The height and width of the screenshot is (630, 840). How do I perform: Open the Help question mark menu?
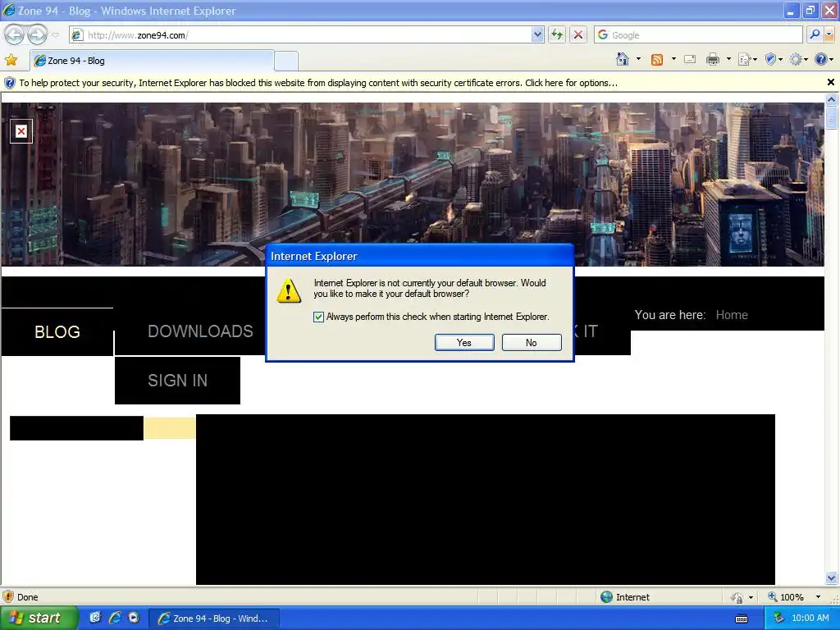click(x=824, y=59)
